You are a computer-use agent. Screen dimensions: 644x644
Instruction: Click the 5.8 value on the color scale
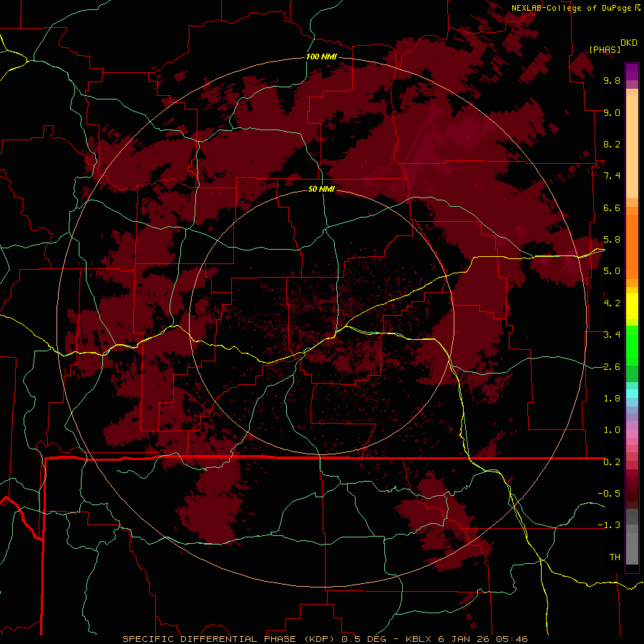[612, 240]
